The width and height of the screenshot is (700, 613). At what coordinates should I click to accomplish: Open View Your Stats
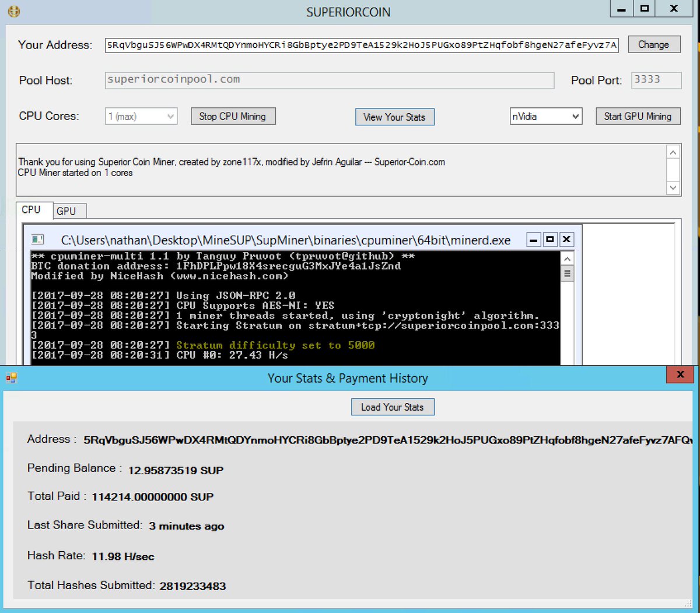point(394,117)
